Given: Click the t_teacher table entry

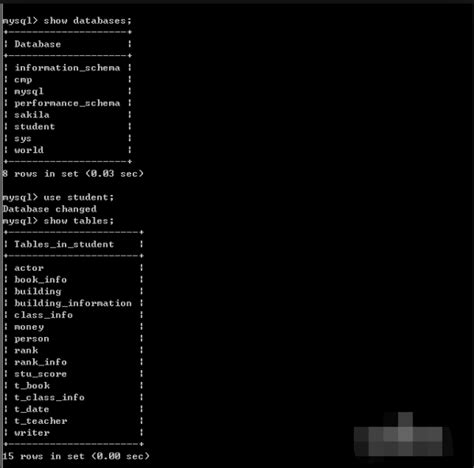Looking at the screenshot, I should click(x=40, y=421).
